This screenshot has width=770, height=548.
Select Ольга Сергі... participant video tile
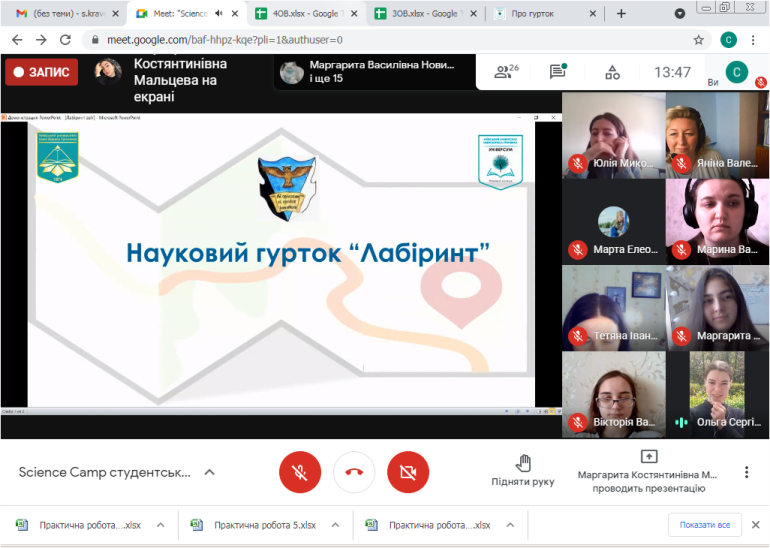(x=716, y=394)
